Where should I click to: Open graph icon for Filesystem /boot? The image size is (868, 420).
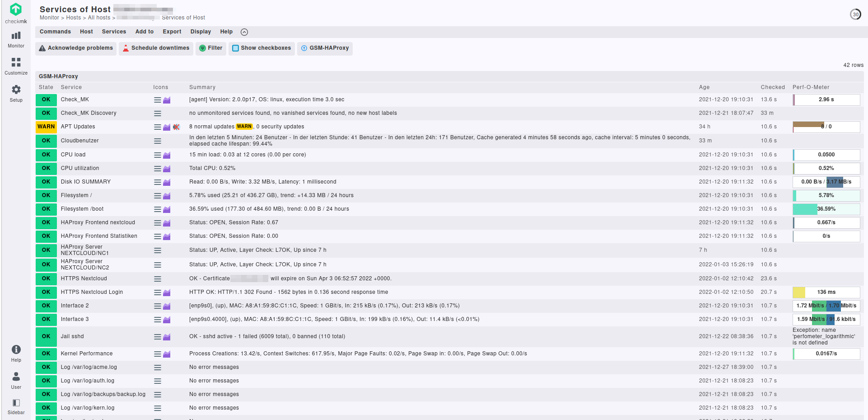click(x=167, y=209)
